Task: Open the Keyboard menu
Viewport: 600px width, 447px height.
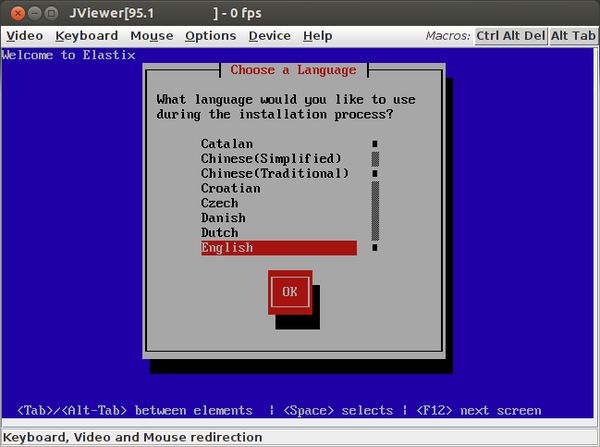Action: 87,36
